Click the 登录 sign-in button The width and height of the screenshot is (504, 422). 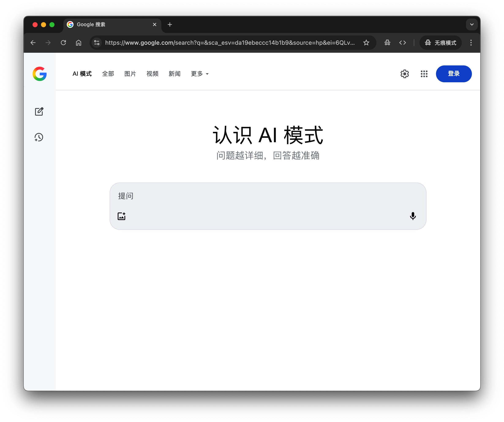click(x=453, y=74)
